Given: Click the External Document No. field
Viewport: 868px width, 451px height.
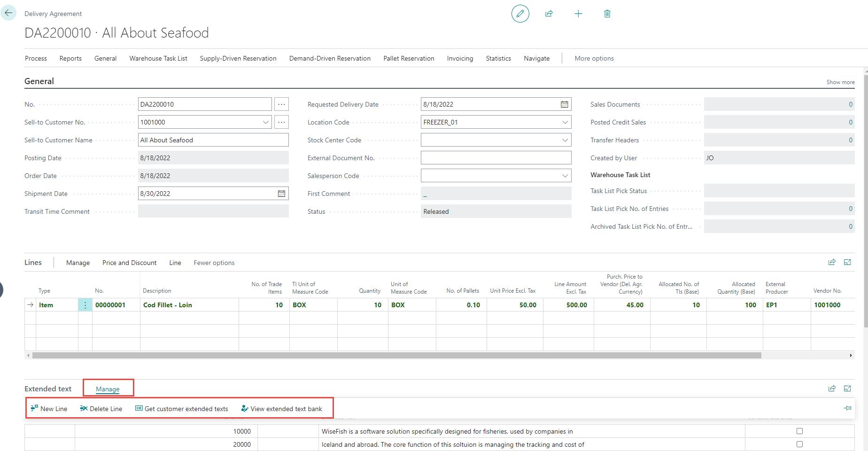Looking at the screenshot, I should tap(496, 158).
